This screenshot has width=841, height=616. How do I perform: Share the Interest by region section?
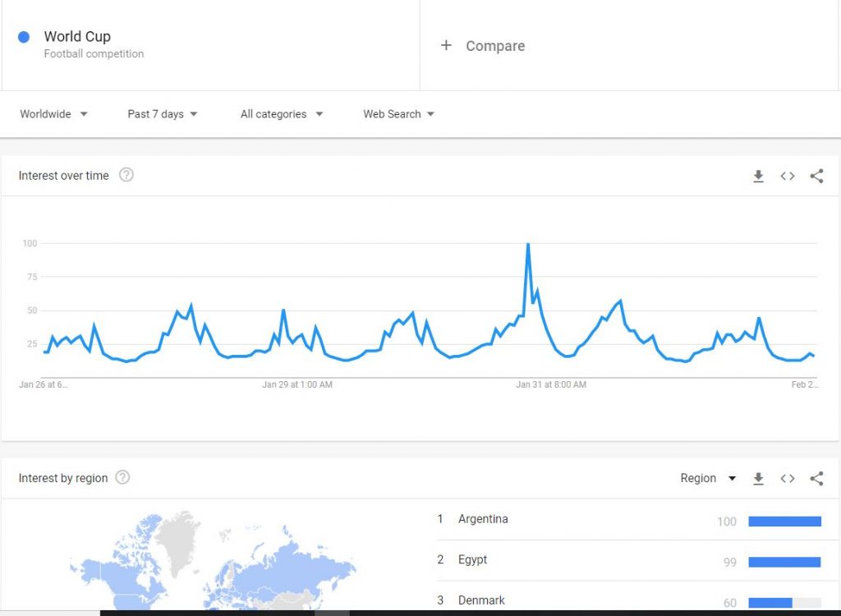coord(816,478)
